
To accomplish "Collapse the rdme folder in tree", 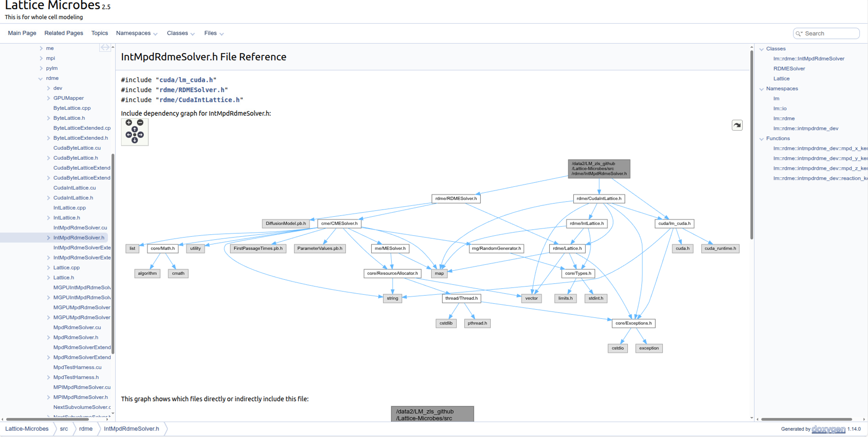I will point(41,78).
